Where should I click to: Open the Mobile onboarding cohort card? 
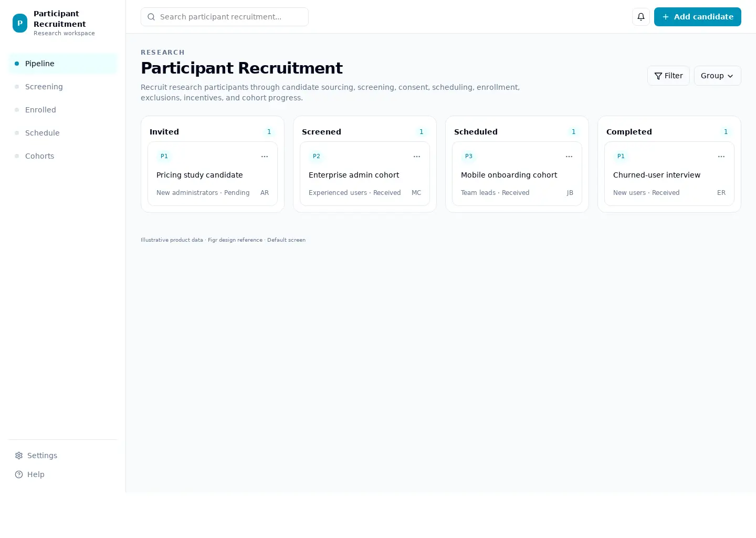(x=517, y=173)
